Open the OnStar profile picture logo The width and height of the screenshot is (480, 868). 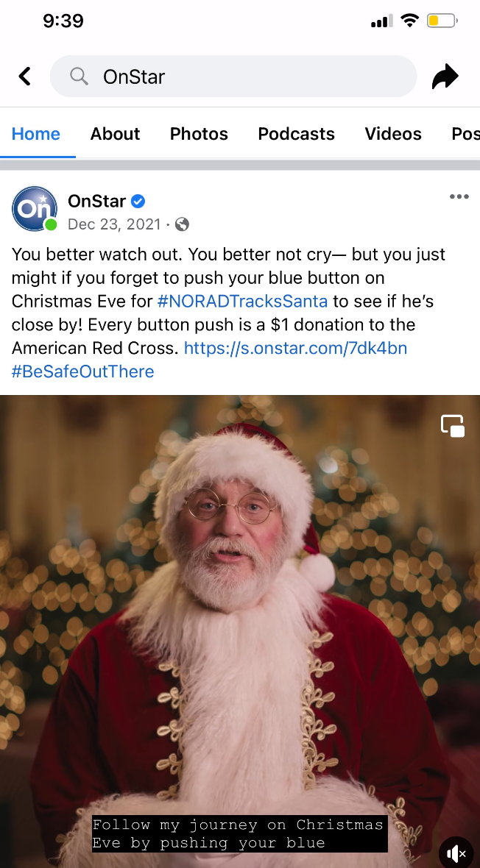tap(35, 209)
